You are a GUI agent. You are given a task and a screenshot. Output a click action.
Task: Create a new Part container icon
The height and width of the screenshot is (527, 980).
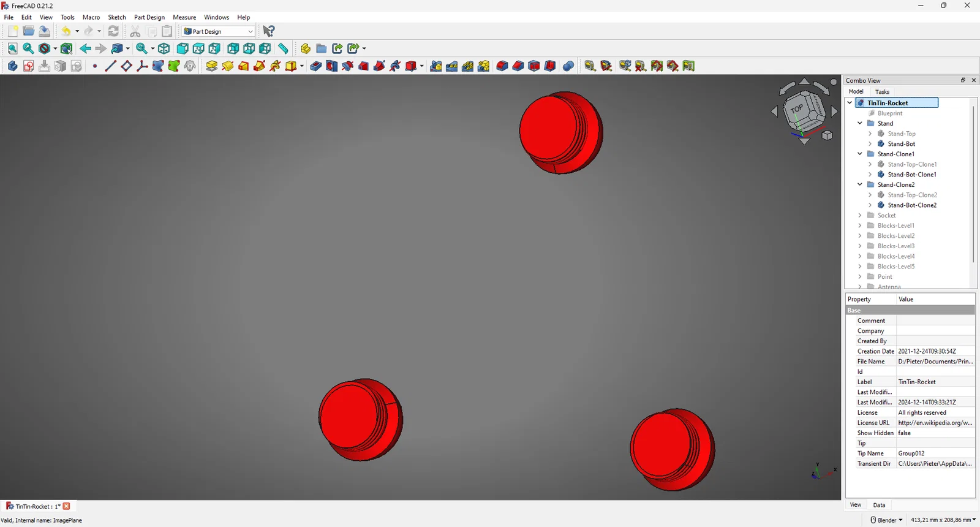pyautogui.click(x=306, y=48)
